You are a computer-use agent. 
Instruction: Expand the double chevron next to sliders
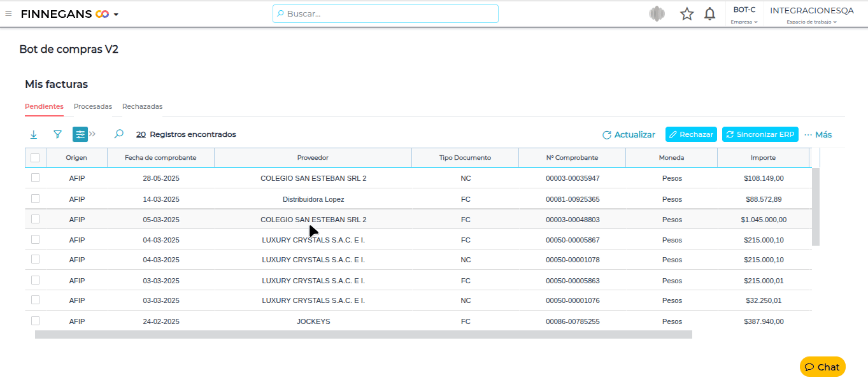[93, 134]
